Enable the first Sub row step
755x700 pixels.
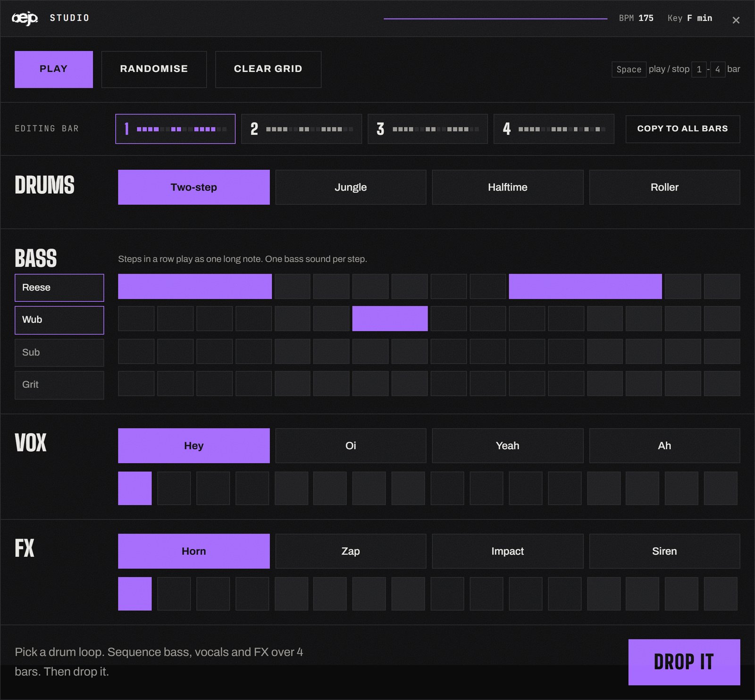pyautogui.click(x=136, y=351)
